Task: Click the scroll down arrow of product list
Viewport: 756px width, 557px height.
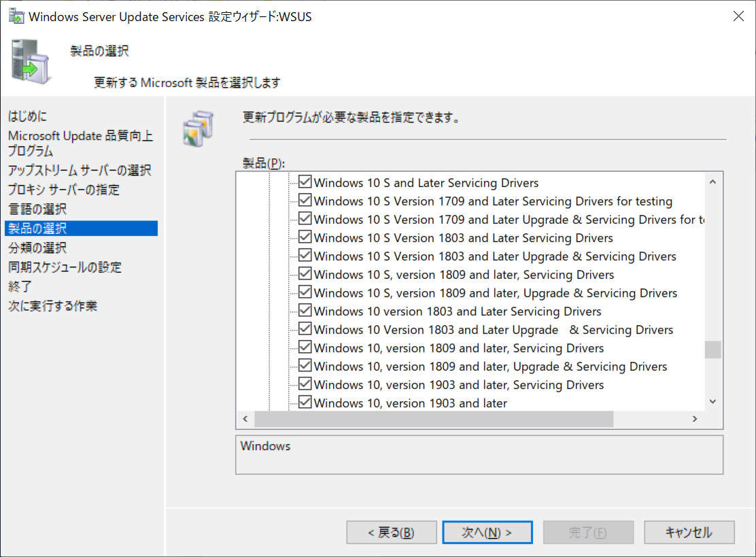Action: (712, 401)
